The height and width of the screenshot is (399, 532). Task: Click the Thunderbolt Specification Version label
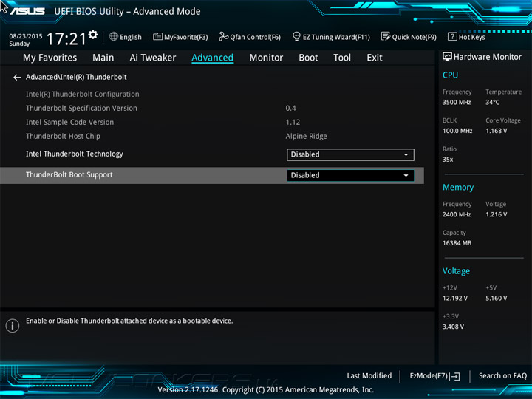point(81,108)
